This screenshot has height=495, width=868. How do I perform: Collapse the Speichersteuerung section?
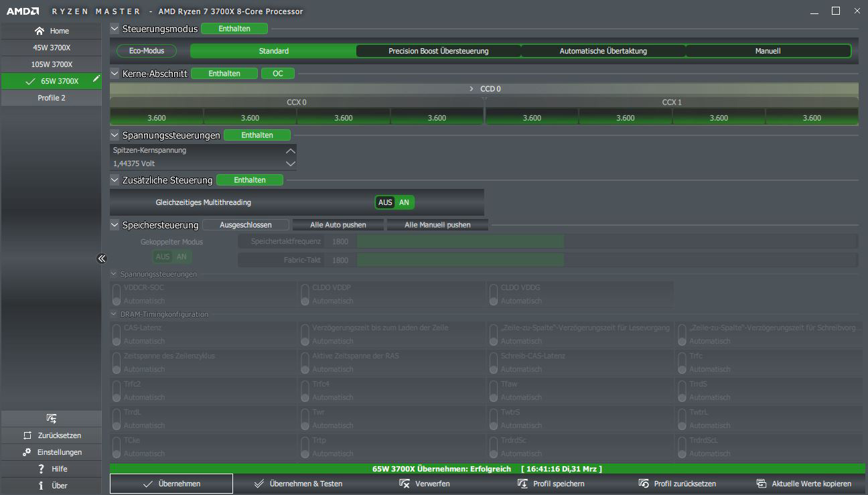click(x=115, y=225)
